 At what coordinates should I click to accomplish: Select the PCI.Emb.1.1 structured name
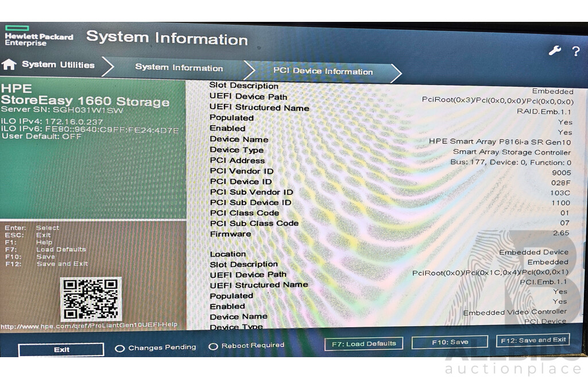[543, 281]
